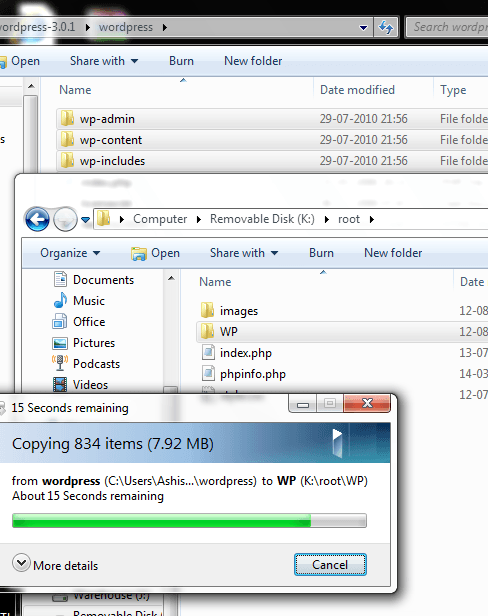Click Pictures library icon

[x=60, y=343]
